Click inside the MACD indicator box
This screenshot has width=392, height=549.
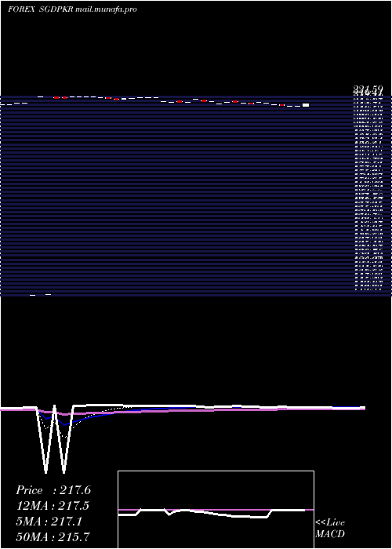point(216,510)
